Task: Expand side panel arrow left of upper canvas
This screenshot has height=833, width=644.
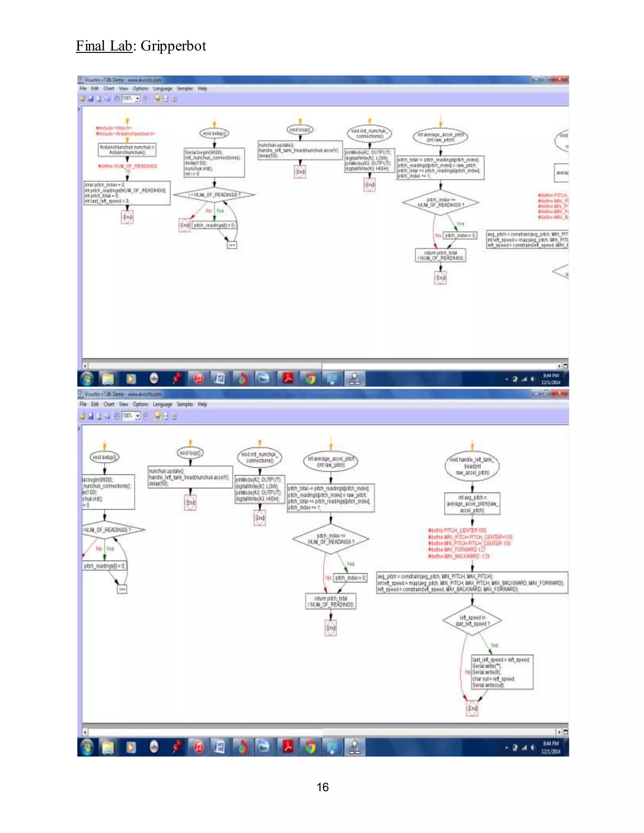Action: tap(79, 110)
